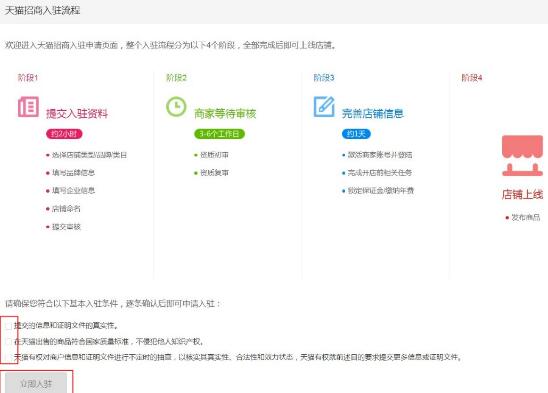This screenshot has height=393, width=548.
Task: Click the sentence starting 请确保您符合以下基本入驻条件
Action: pyautogui.click(x=113, y=303)
